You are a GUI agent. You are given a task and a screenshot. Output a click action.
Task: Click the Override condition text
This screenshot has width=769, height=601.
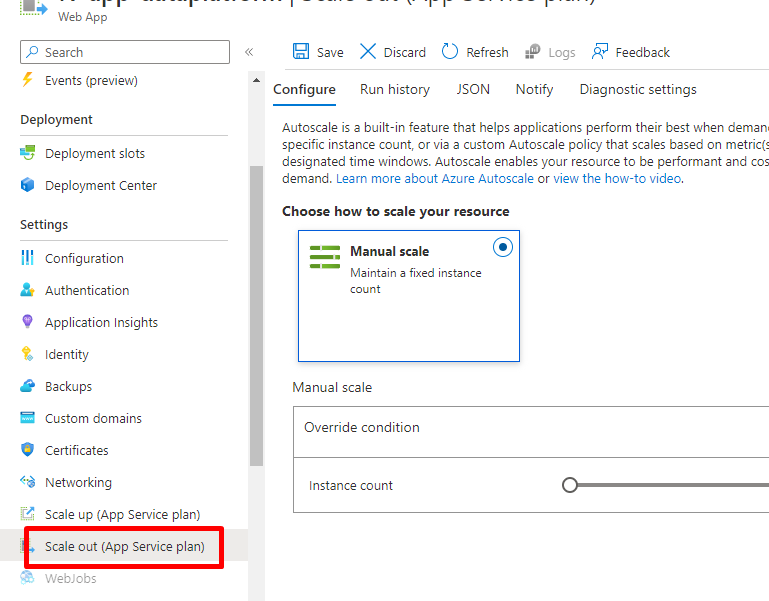pyautogui.click(x=361, y=427)
